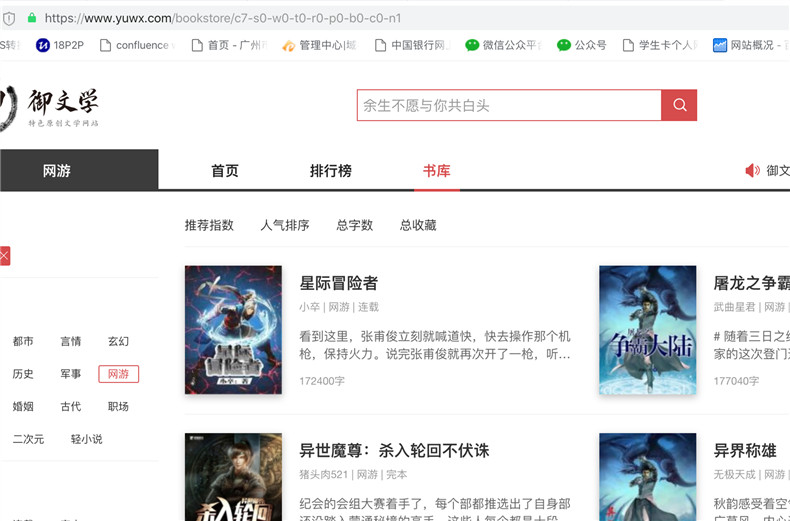Sort by 人气排序
This screenshot has width=790, height=521.
pos(285,225)
